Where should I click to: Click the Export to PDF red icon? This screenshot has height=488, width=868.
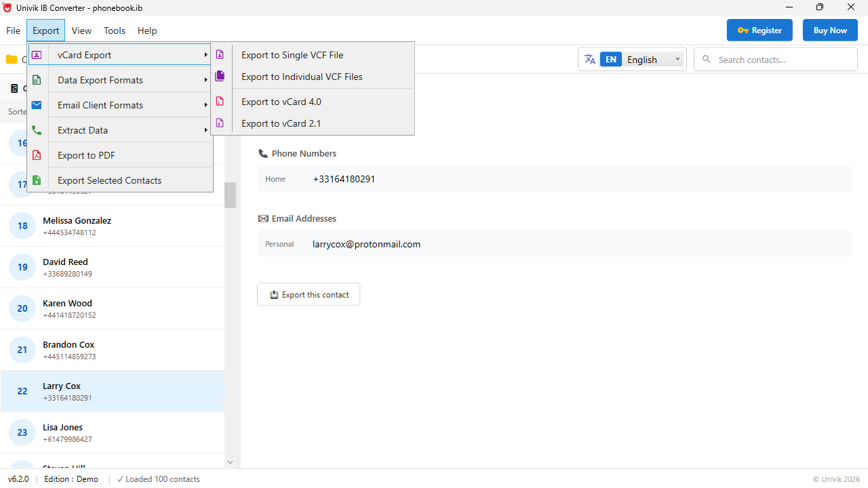click(37, 155)
